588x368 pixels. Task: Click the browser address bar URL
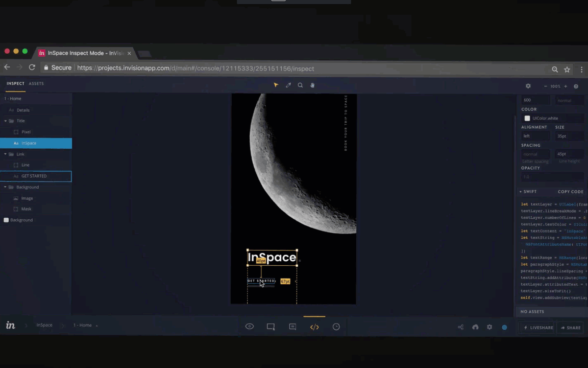click(x=196, y=68)
